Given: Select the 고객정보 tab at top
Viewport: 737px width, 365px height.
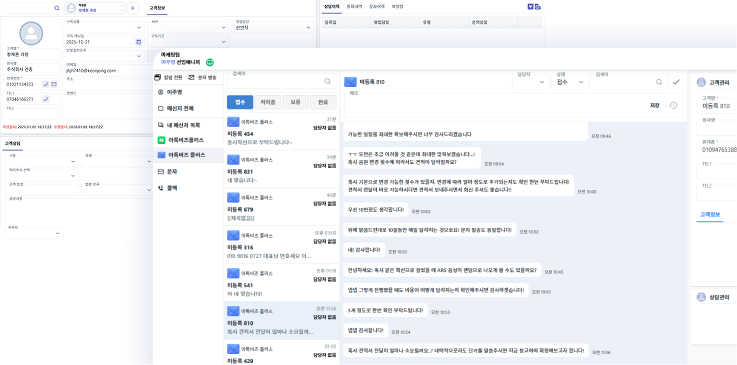Looking at the screenshot, I should [157, 8].
